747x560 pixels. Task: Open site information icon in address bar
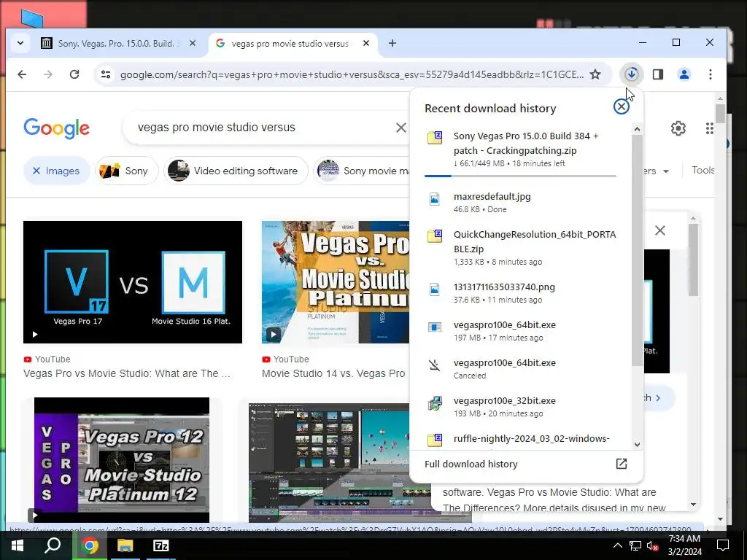point(106,74)
